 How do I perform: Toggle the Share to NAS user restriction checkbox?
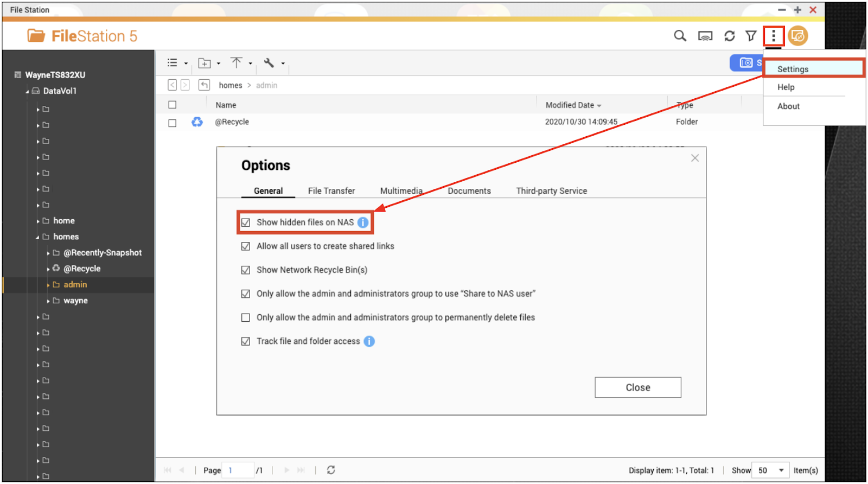246,294
